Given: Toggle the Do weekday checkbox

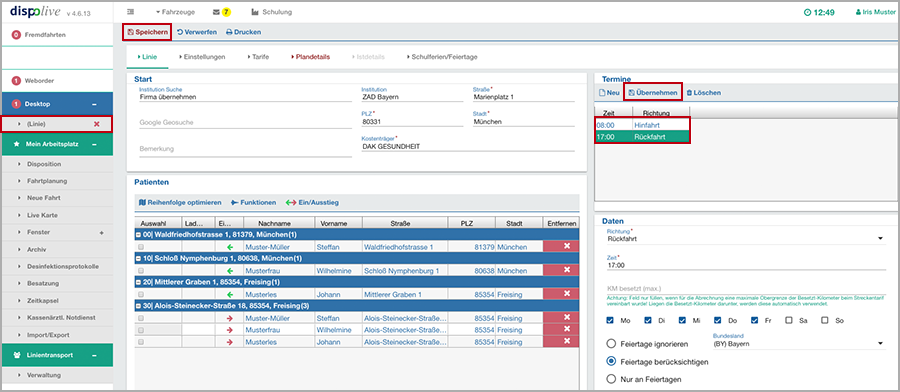Looking at the screenshot, I should [x=718, y=320].
